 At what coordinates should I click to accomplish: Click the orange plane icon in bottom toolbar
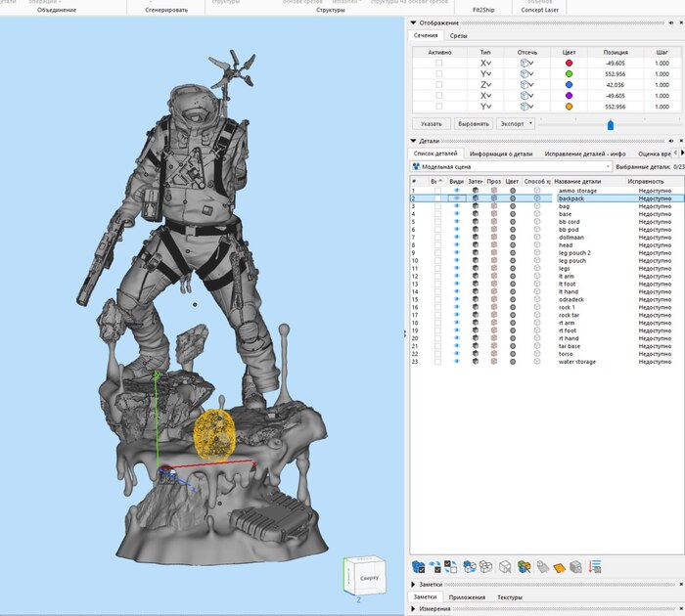pos(559,567)
